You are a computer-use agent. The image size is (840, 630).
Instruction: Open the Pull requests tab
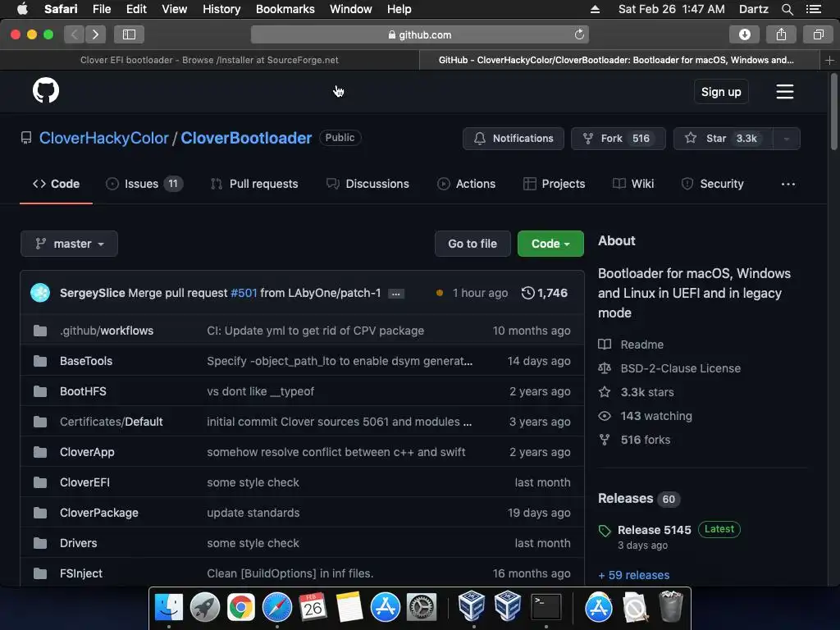(x=254, y=185)
